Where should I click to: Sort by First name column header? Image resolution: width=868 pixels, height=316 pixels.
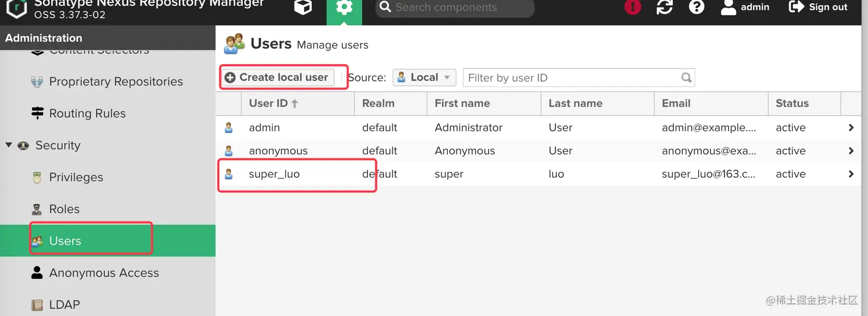(x=484, y=104)
